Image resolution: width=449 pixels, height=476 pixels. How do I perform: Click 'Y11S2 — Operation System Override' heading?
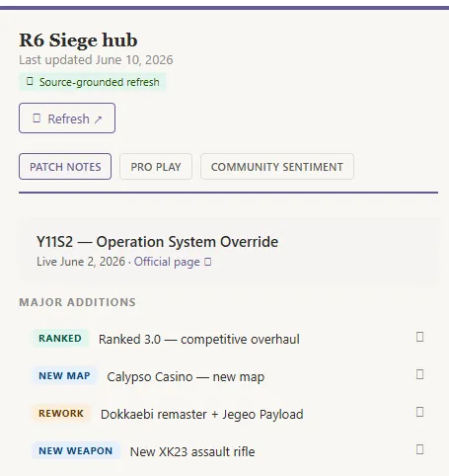click(157, 242)
